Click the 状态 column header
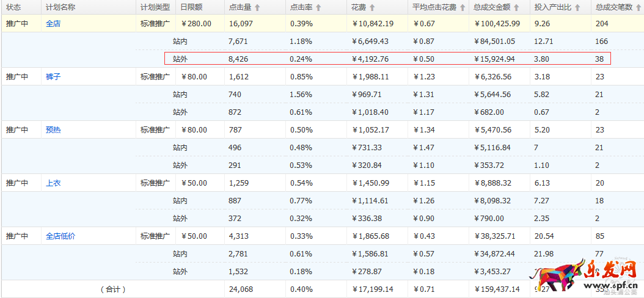Image resolution: width=644 pixels, height=298 pixels. (x=13, y=7)
